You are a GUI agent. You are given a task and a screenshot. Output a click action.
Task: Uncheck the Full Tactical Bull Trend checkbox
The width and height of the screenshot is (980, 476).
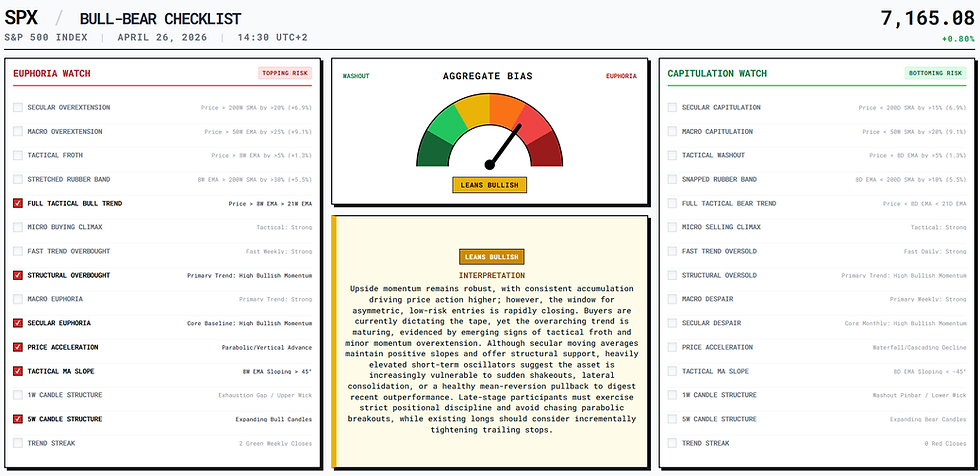pos(18,203)
